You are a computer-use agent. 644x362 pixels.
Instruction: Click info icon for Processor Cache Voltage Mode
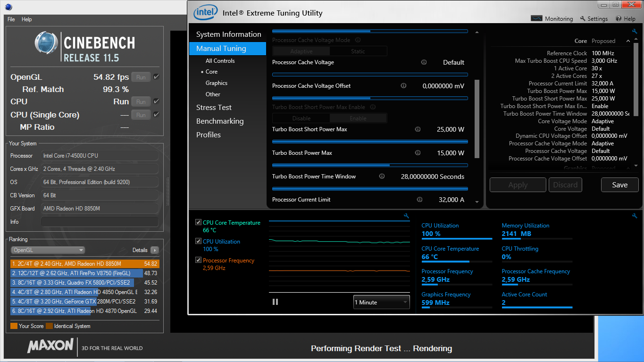coord(358,40)
